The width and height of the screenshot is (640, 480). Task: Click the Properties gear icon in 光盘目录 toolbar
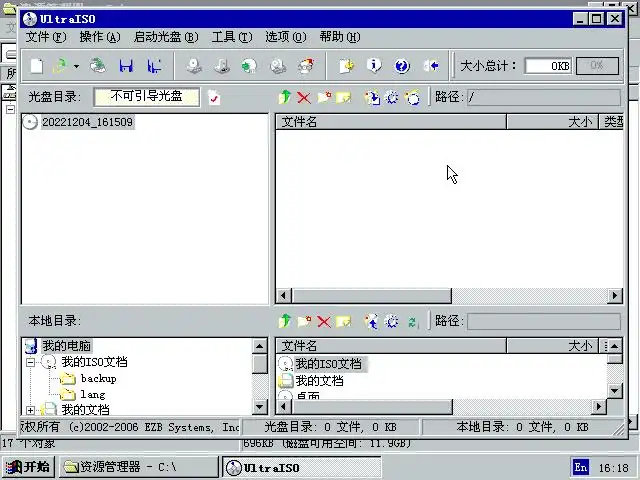[392, 98]
